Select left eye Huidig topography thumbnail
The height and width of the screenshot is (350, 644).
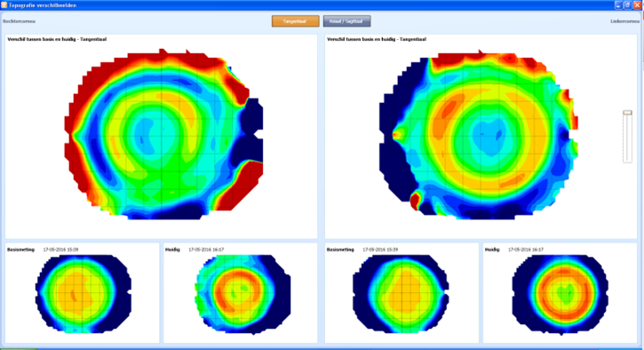click(x=561, y=294)
